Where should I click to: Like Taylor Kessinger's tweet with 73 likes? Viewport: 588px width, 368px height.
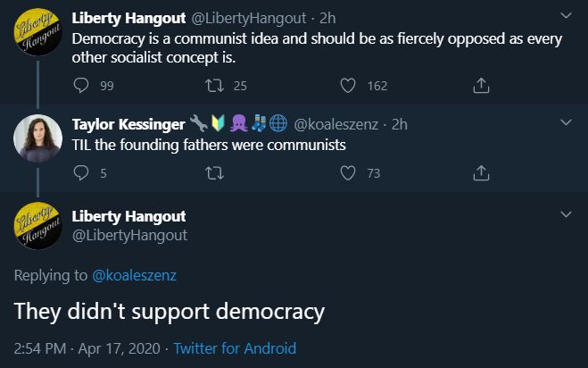click(349, 173)
